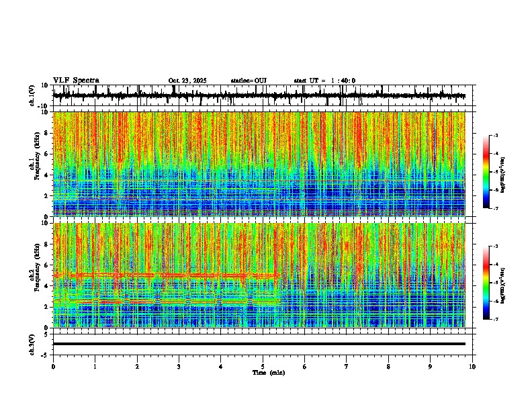The width and height of the screenshot is (532, 411).
Task: Click the ch.2 spectrogram color bar
Action: coord(486,283)
